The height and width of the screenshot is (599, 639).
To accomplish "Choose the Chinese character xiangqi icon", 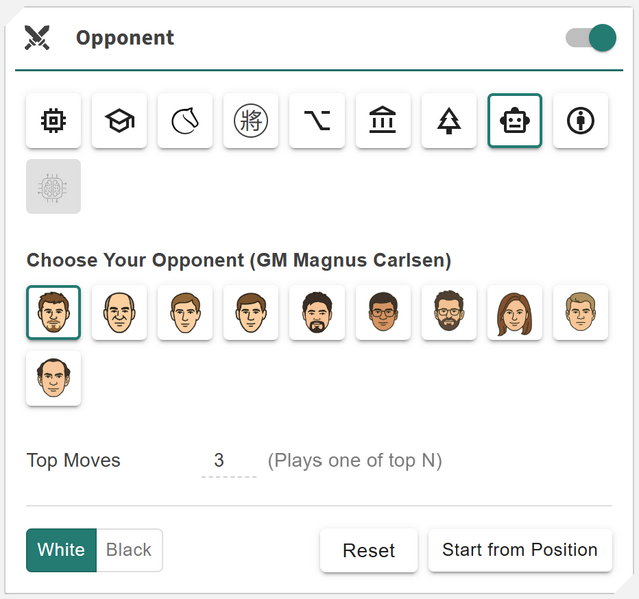I will click(251, 121).
